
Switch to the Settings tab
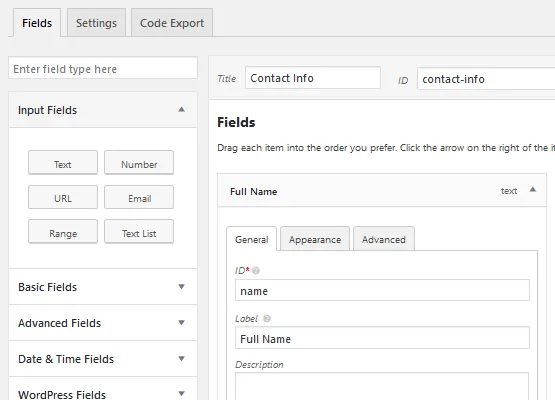(96, 23)
